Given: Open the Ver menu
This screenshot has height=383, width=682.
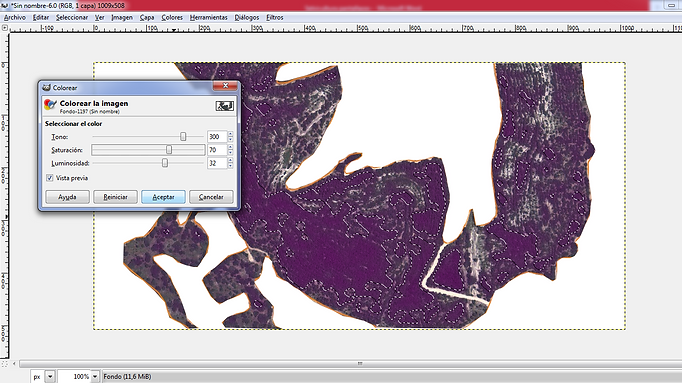Looking at the screenshot, I should (100, 17).
